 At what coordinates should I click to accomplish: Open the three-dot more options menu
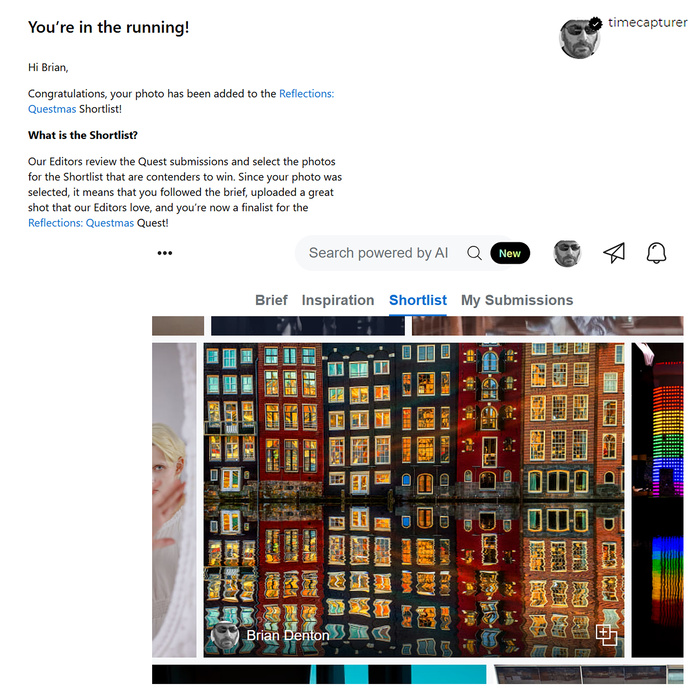click(165, 253)
